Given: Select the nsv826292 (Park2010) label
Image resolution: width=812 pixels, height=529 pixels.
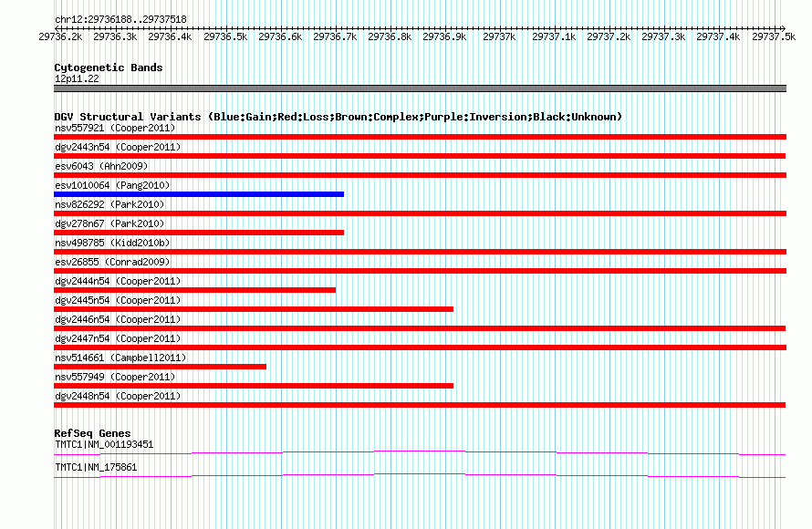Looking at the screenshot, I should tap(109, 204).
